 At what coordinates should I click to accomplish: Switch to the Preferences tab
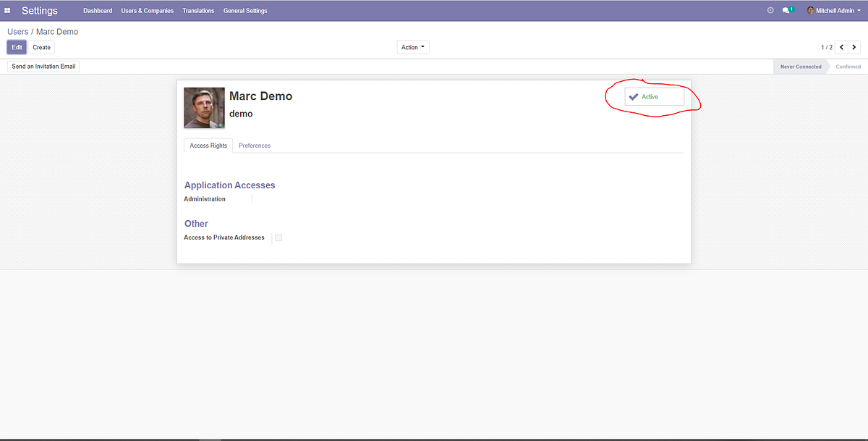(x=255, y=146)
